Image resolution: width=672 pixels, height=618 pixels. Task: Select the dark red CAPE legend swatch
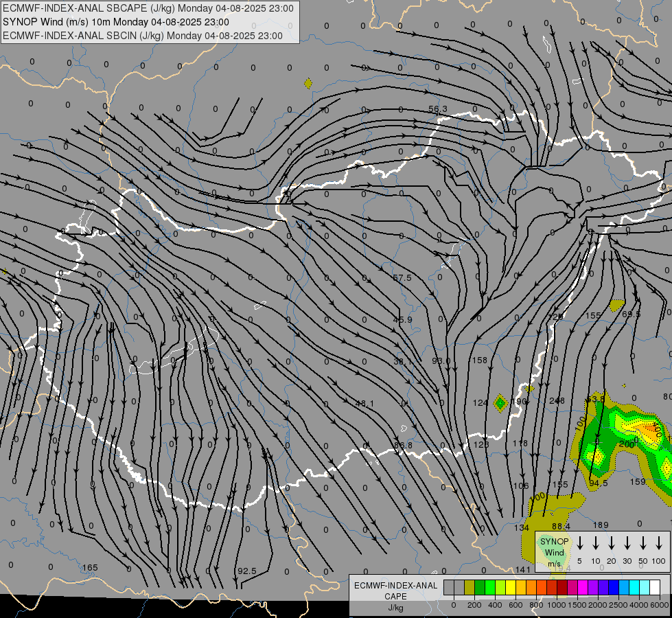(562, 588)
